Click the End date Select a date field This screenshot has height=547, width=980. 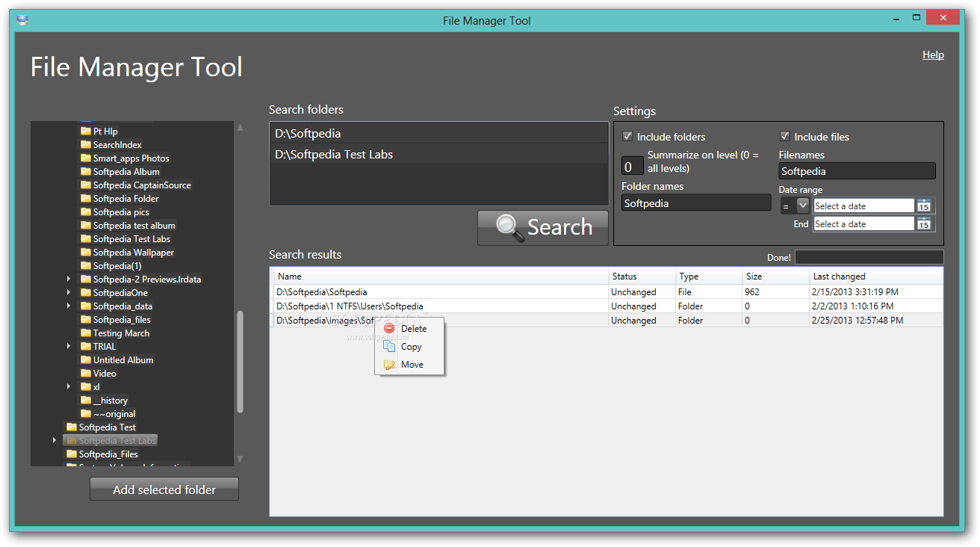pyautogui.click(x=863, y=224)
